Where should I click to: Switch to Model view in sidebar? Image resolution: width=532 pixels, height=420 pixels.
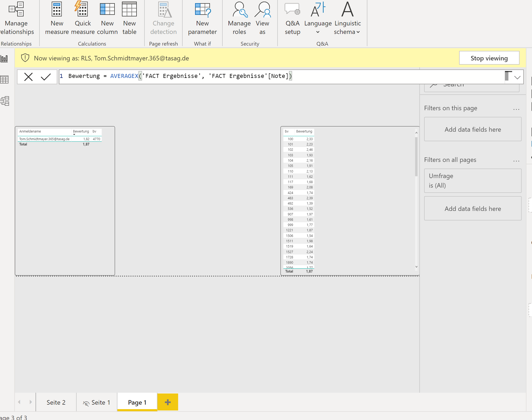[x=5, y=101]
